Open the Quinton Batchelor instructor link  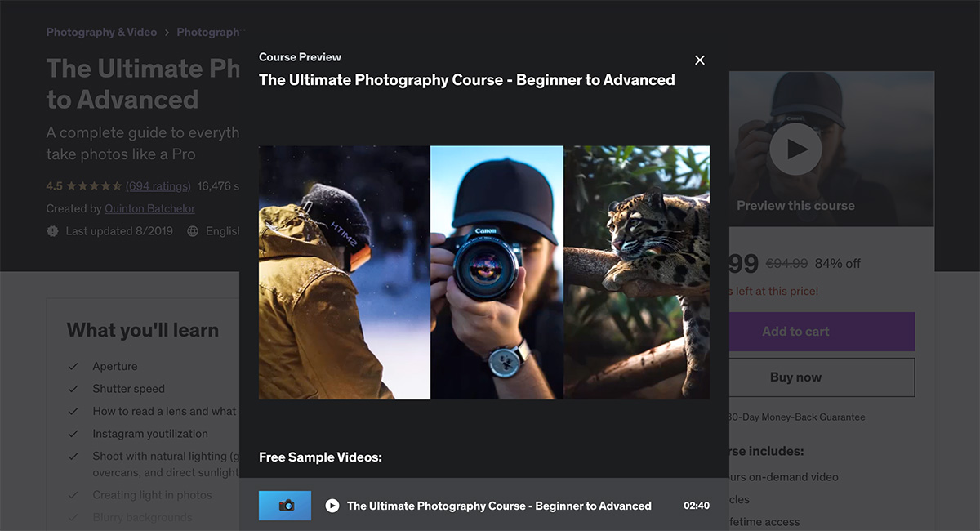coord(149,209)
